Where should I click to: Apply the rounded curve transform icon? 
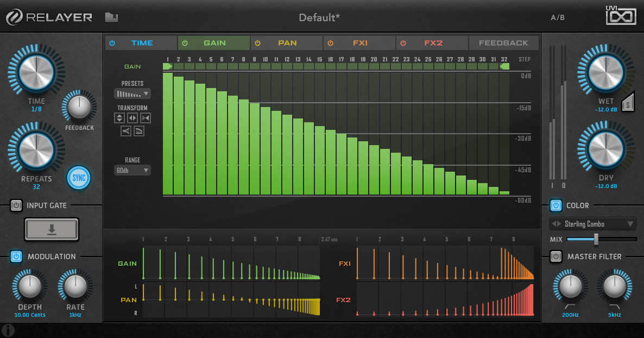click(x=139, y=131)
